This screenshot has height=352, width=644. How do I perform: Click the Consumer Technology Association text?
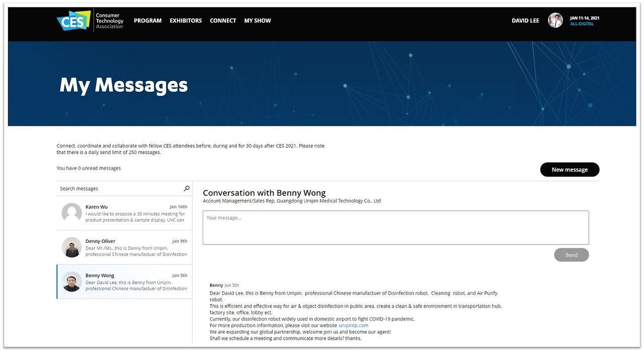109,21
